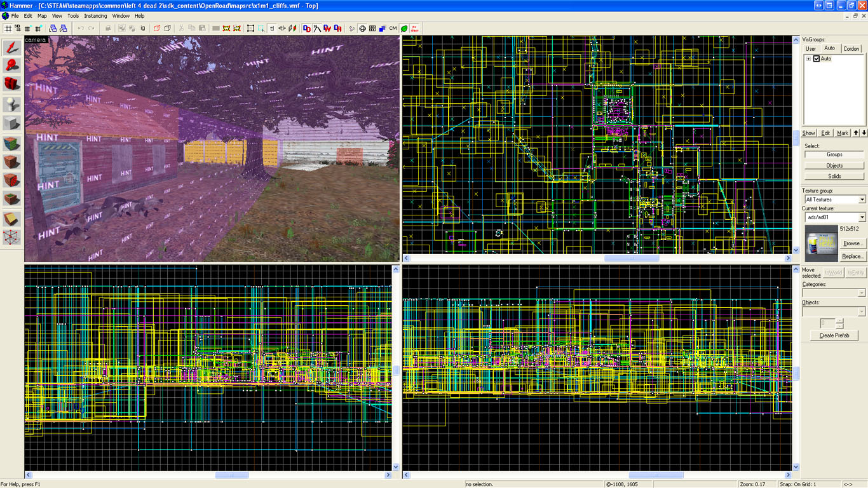Set select mode to Solids
The width and height of the screenshot is (868, 488).
click(834, 176)
